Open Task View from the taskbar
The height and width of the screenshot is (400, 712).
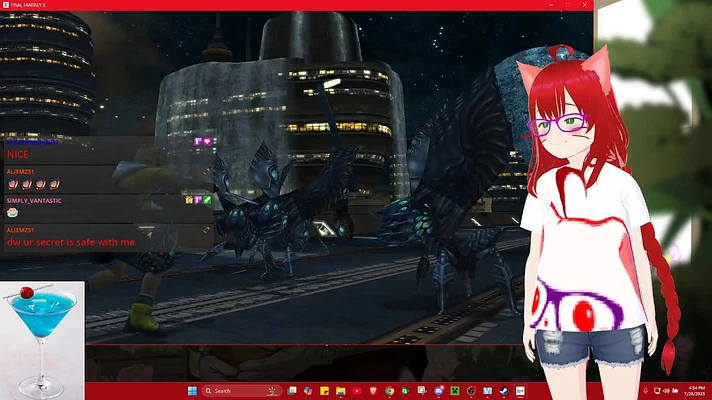pyautogui.click(x=292, y=391)
